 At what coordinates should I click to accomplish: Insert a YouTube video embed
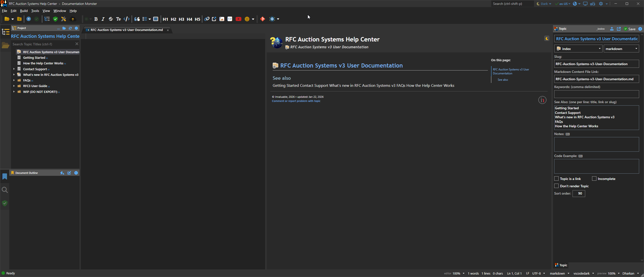point(238,19)
